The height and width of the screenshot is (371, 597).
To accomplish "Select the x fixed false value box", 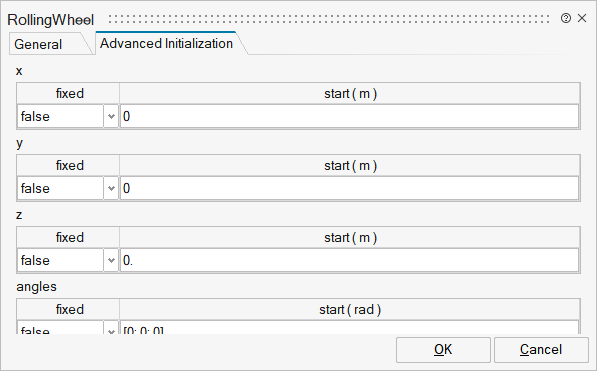I will tap(61, 116).
